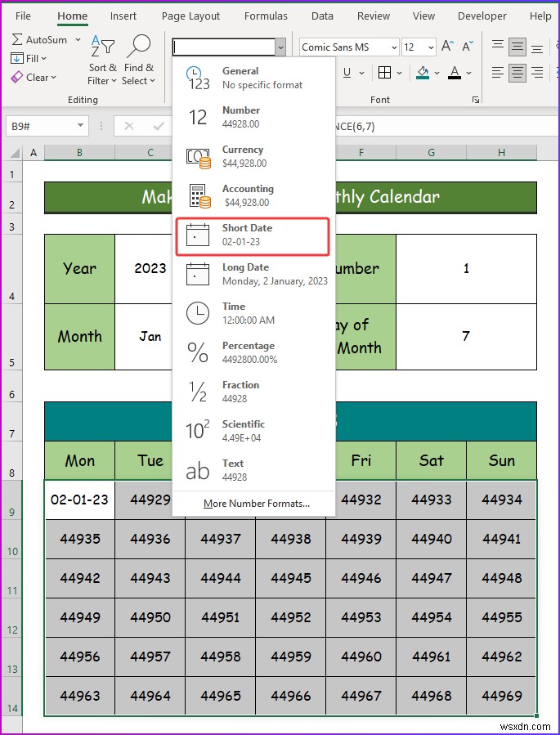
Task: Expand Fill dropdown arrow
Action: click(44, 59)
